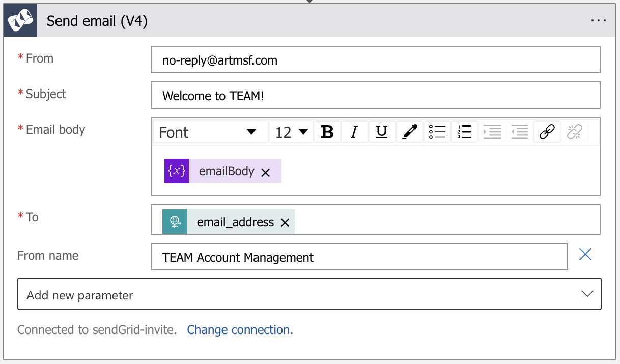This screenshot has height=364, width=620.
Task: Open the font size 12 dropdown
Action: 291,132
